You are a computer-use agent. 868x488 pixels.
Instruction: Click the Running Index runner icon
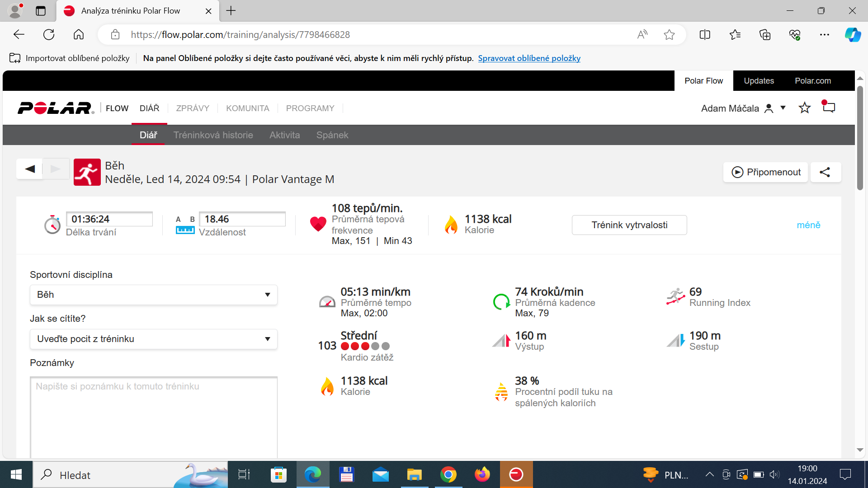click(676, 297)
